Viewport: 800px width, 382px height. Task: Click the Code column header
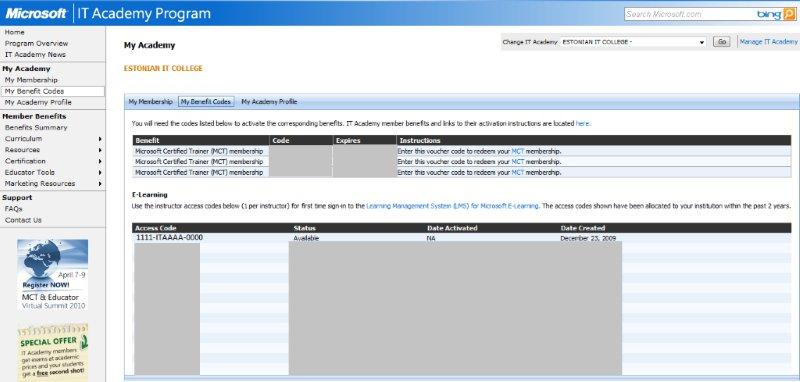tap(281, 140)
